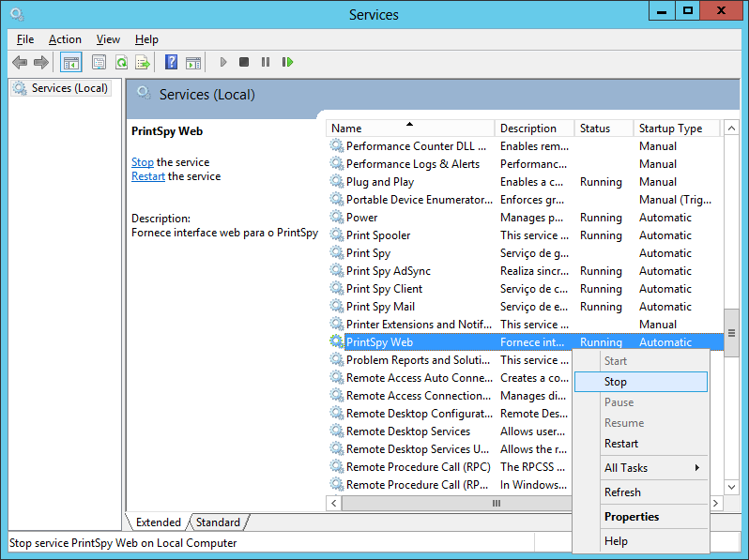Open the blue Help toolbar icon

(171, 62)
